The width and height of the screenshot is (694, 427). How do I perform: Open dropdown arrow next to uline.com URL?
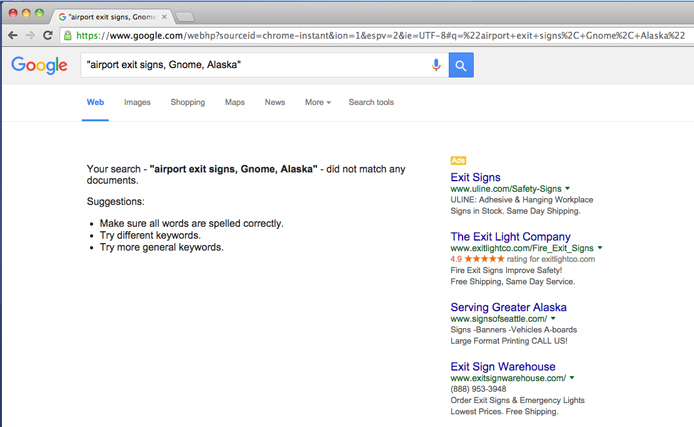pyautogui.click(x=567, y=188)
